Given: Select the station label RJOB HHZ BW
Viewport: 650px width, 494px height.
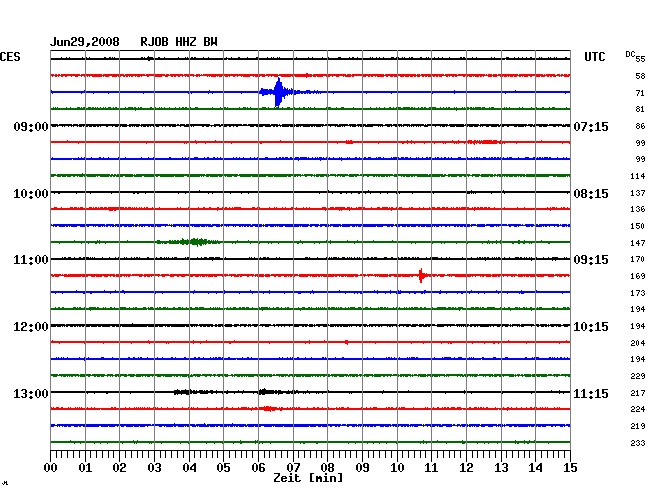Looking at the screenshot, I should [x=179, y=42].
